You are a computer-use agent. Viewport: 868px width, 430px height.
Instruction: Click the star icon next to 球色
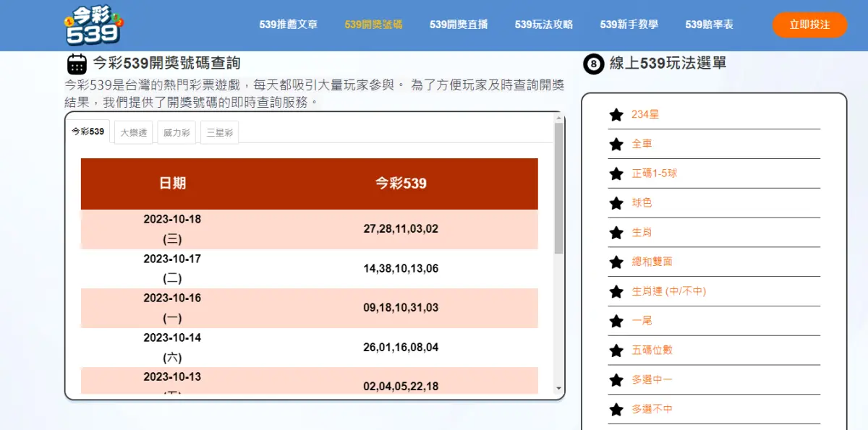pos(616,203)
